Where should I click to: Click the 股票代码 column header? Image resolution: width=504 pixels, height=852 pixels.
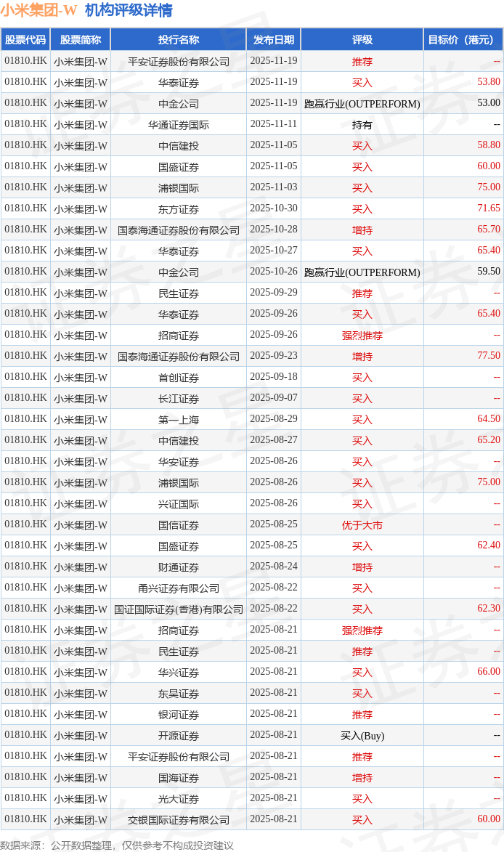(25, 40)
